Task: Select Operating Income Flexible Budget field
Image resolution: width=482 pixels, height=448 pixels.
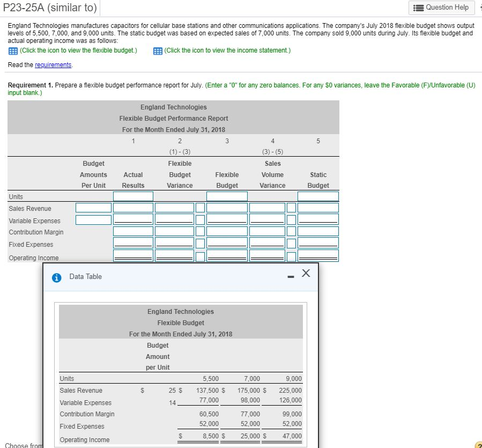Action: click(227, 256)
